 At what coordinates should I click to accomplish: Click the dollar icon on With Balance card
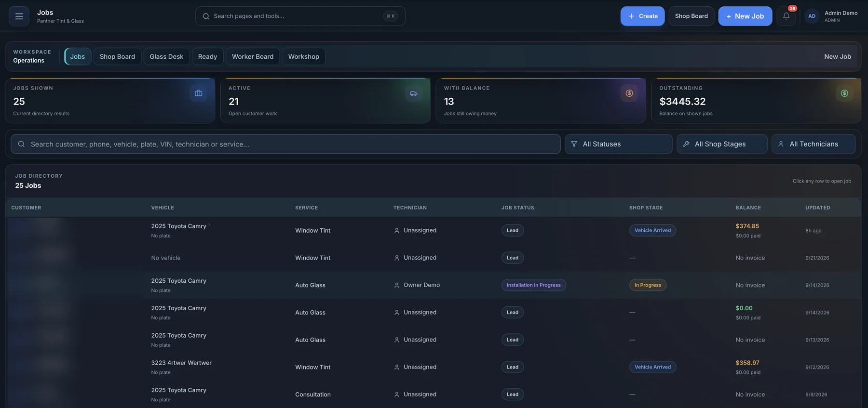629,93
